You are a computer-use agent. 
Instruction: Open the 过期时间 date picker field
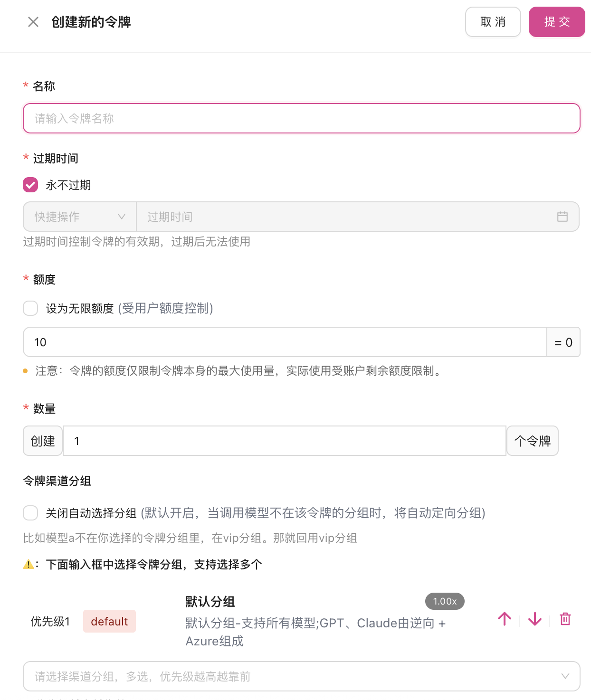pyautogui.click(x=358, y=217)
